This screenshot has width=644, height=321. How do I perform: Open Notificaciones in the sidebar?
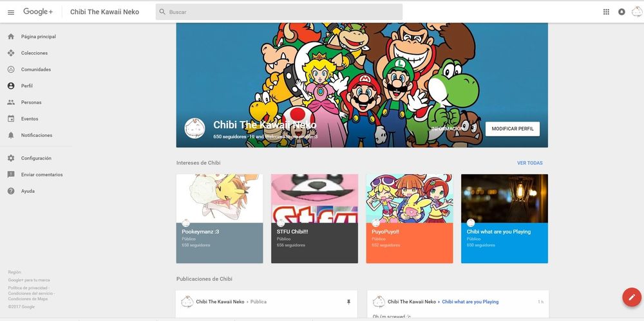pyautogui.click(x=37, y=135)
